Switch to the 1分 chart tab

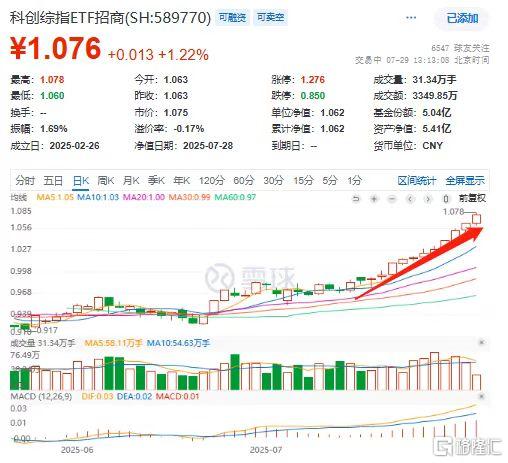[x=354, y=180]
